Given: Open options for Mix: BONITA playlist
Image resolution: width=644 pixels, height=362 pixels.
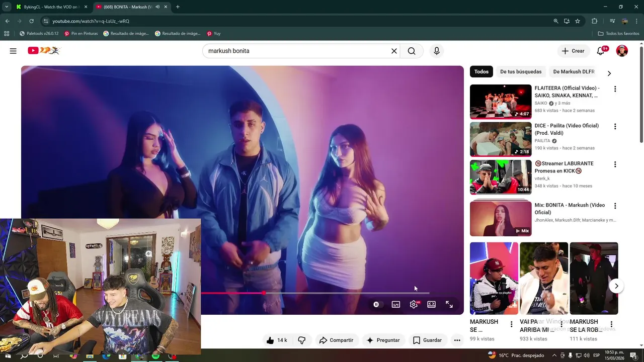Looking at the screenshot, I should [615, 206].
